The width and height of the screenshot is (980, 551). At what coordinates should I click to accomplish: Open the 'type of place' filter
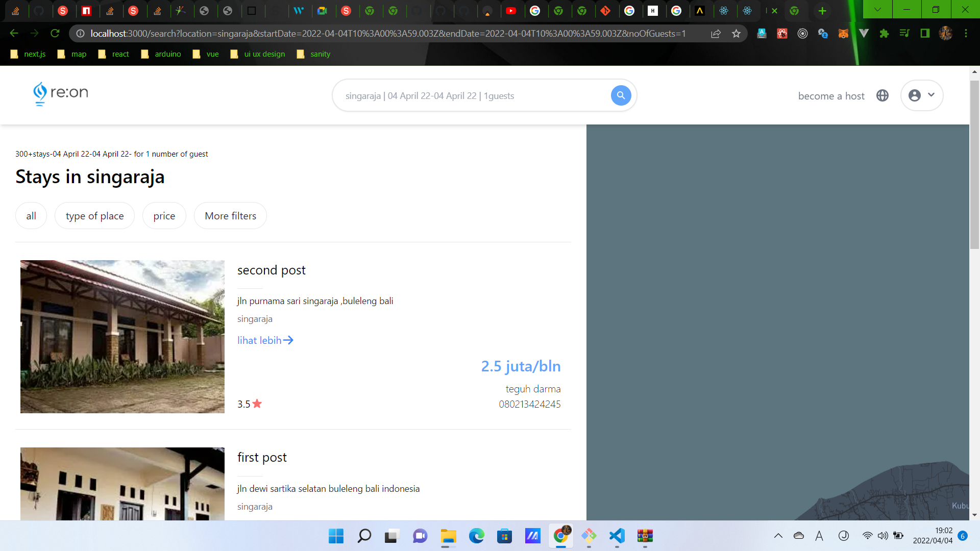pos(94,216)
